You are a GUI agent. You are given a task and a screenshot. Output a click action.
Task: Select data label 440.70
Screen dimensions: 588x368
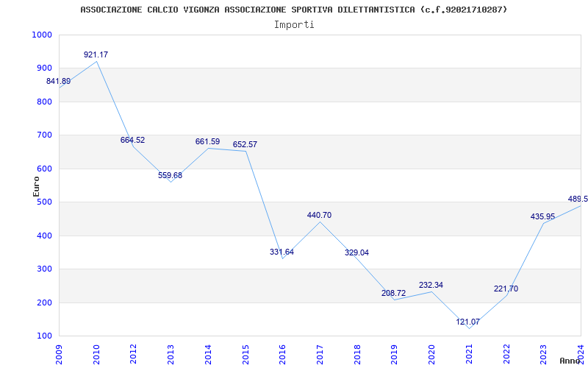click(319, 216)
